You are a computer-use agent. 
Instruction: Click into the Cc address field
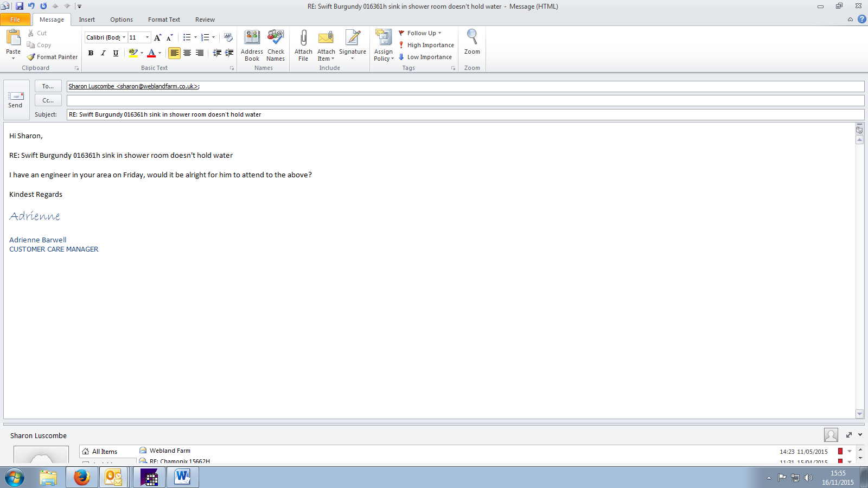pos(465,100)
